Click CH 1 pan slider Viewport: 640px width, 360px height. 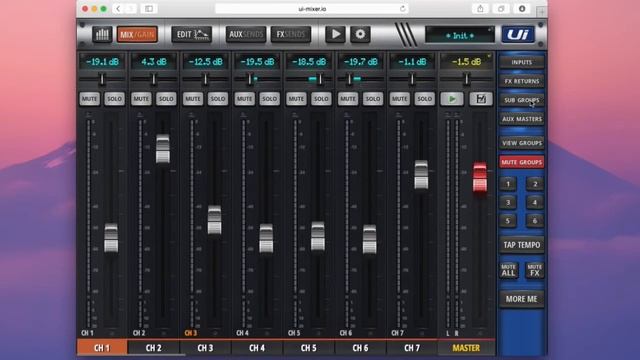point(102,79)
